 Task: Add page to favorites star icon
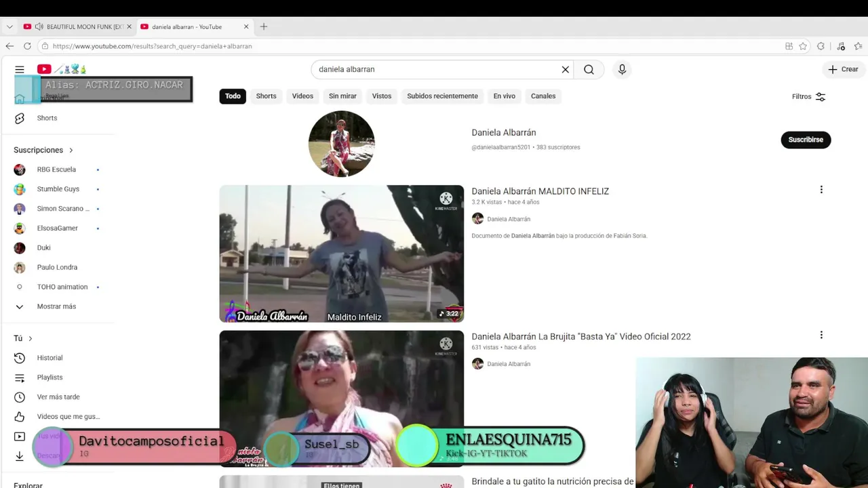tap(803, 46)
